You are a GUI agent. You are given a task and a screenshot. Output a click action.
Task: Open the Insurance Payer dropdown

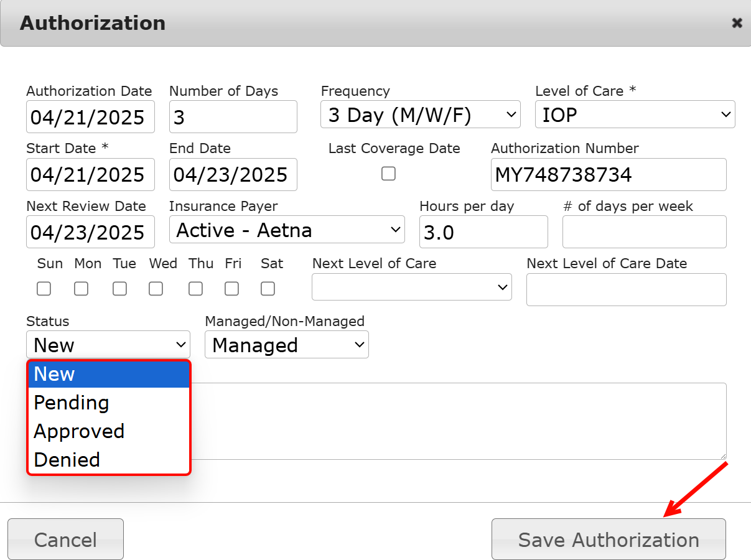coord(287,230)
